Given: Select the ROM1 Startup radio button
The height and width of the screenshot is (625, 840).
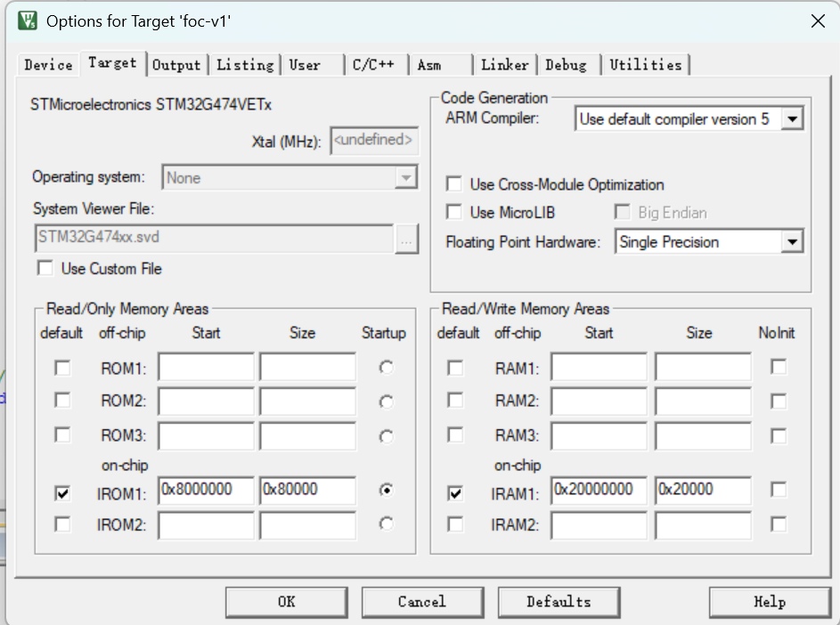Looking at the screenshot, I should 386,368.
